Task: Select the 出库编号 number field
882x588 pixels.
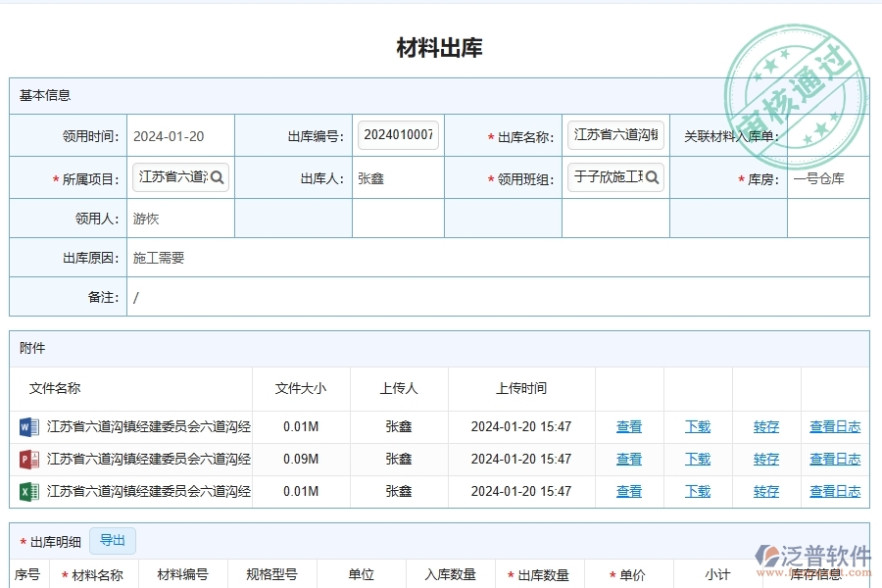Action: coord(398,135)
